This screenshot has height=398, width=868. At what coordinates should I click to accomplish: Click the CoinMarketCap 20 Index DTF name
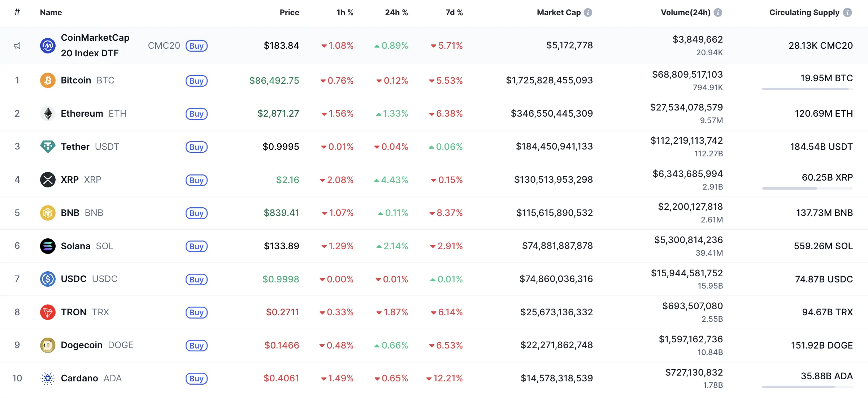(x=95, y=45)
